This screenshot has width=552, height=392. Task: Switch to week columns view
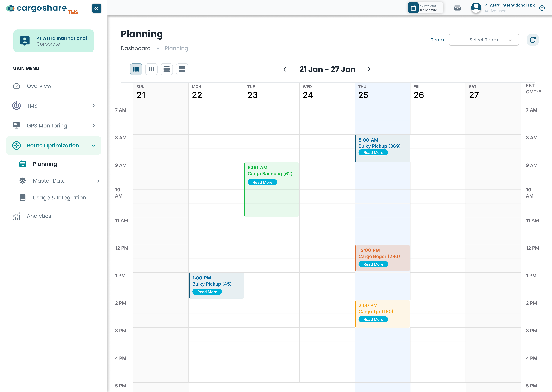(x=136, y=69)
